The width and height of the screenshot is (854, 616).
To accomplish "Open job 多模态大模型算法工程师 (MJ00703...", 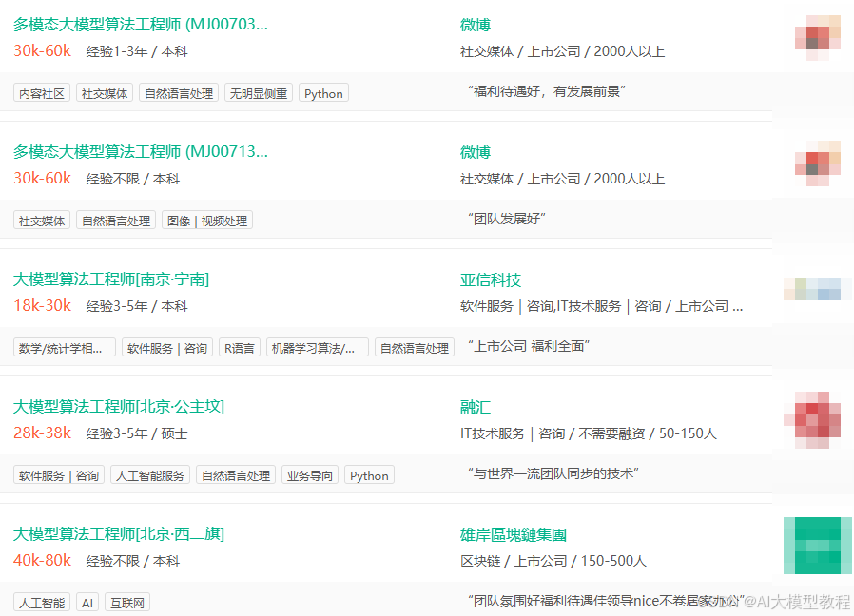I will pos(141,25).
